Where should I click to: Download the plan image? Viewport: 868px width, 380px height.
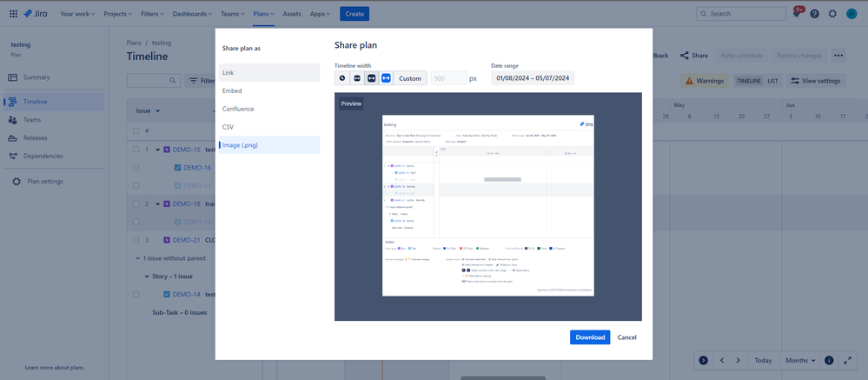point(590,337)
